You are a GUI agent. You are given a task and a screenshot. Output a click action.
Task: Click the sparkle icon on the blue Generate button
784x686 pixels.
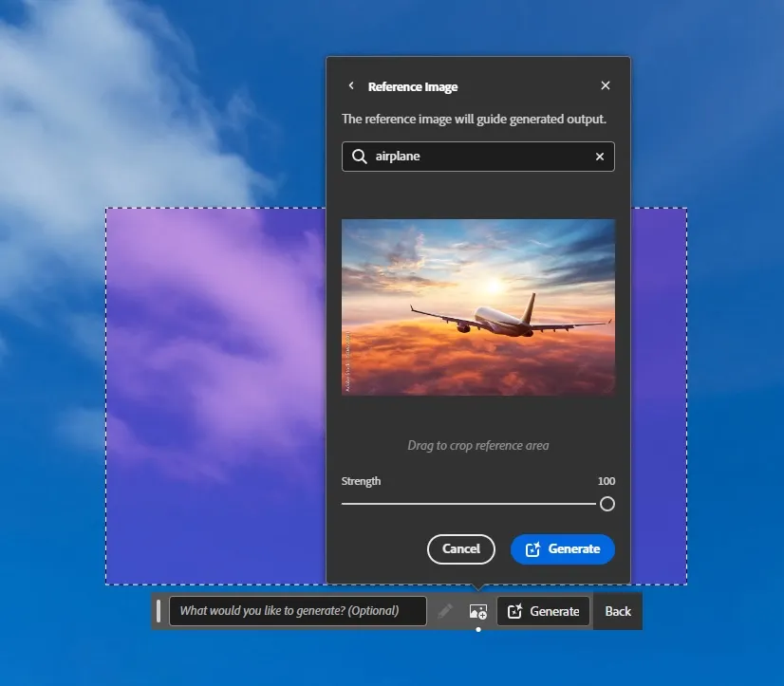[532, 549]
